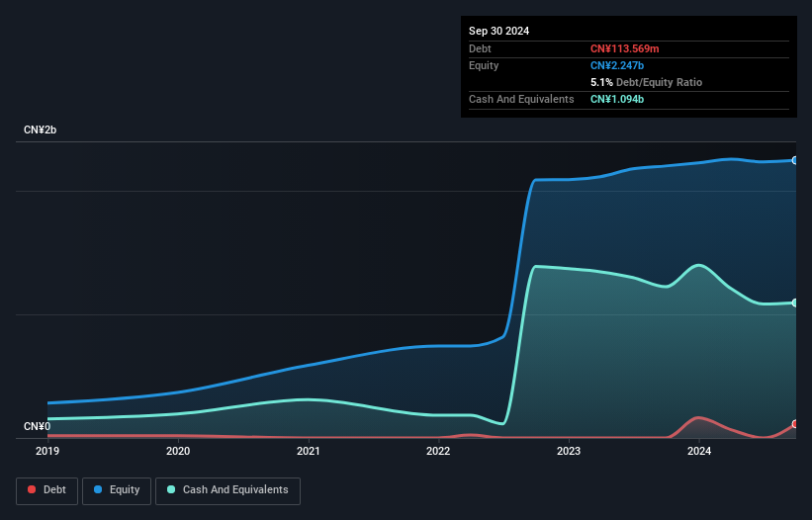Screen dimensions: 812x520
Task: Click the CN¥0 y-axis label
Action: tap(37, 426)
